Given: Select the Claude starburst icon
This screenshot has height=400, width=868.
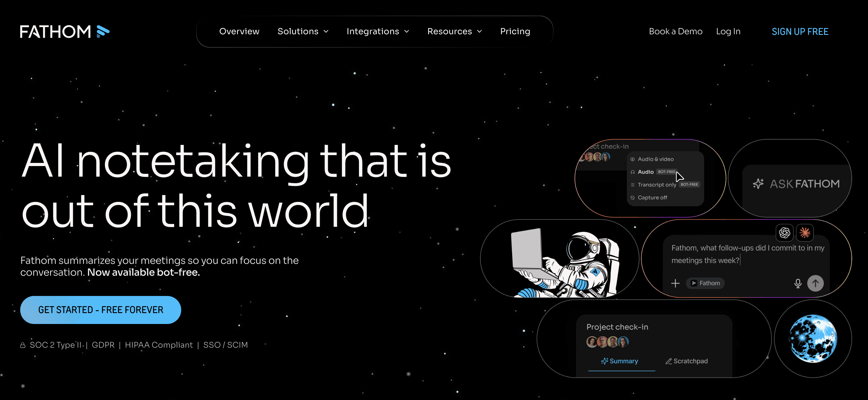Looking at the screenshot, I should click(x=805, y=233).
